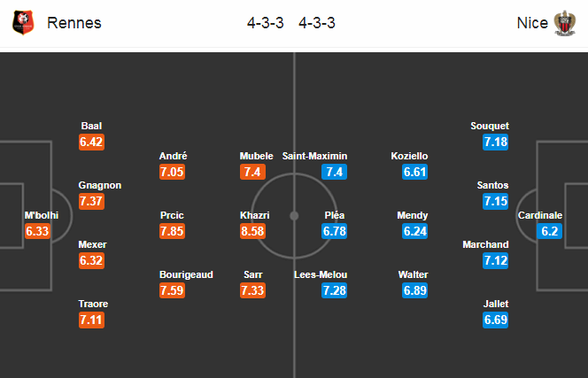Select player name Marchand
Viewport: 588px width, 378px height.
pyautogui.click(x=485, y=244)
